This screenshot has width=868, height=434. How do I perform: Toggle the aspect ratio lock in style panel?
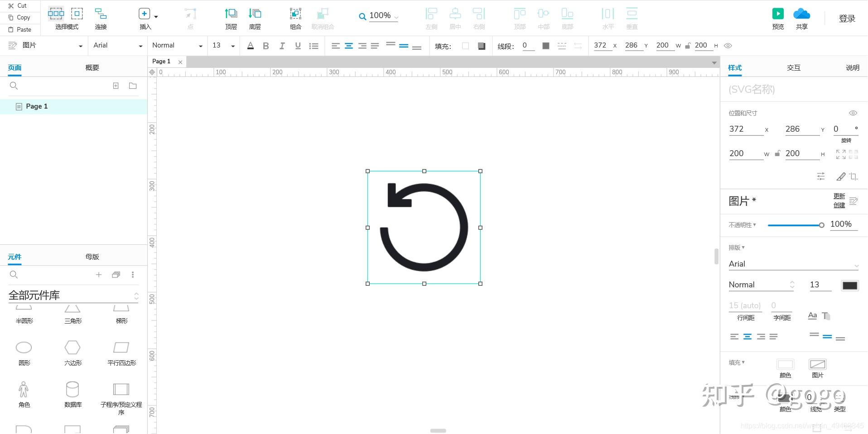(777, 153)
